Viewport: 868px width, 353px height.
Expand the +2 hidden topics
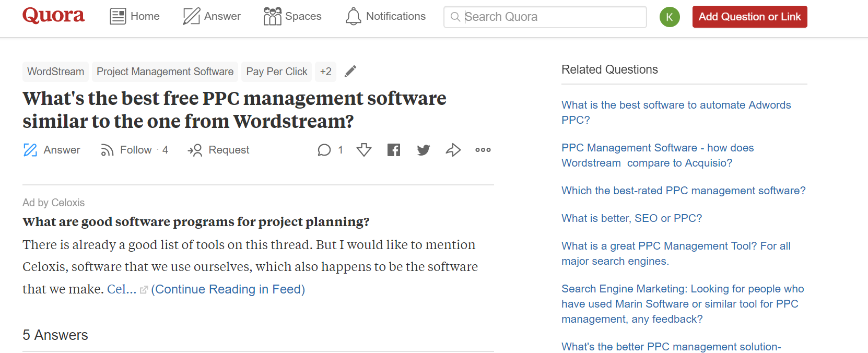(325, 72)
